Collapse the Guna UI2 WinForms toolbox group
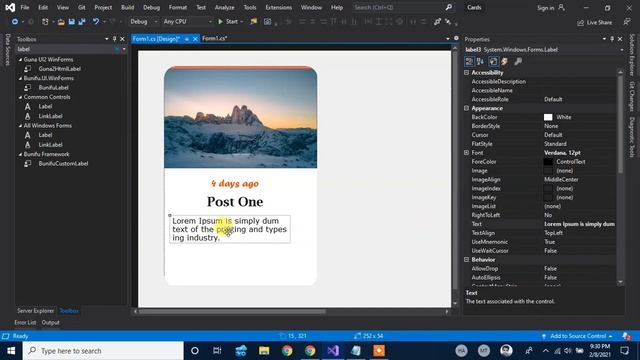 20,60
